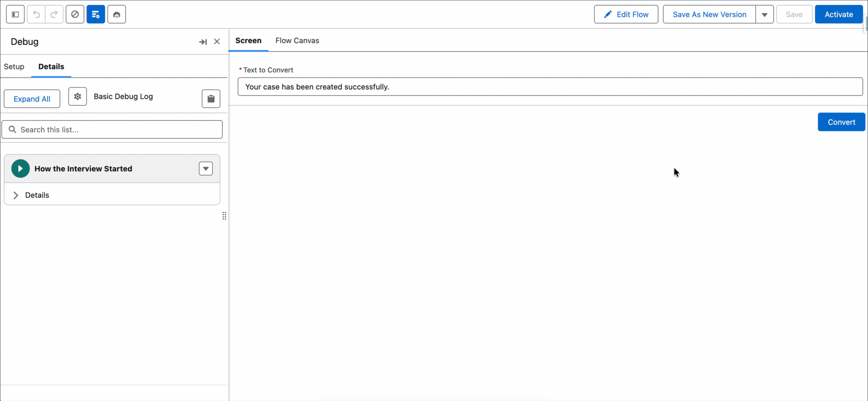This screenshot has height=401, width=868.
Task: Click the debug bug icon in toolbar
Action: 116,14
